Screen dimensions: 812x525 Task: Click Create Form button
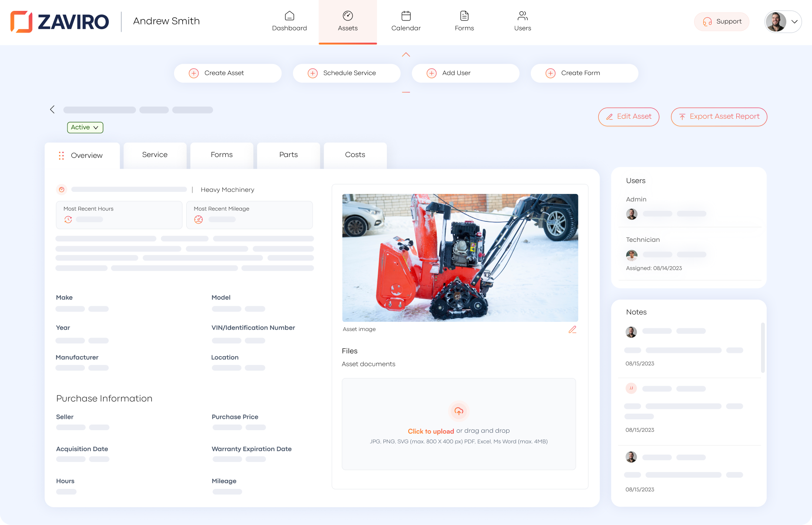pyautogui.click(x=584, y=73)
